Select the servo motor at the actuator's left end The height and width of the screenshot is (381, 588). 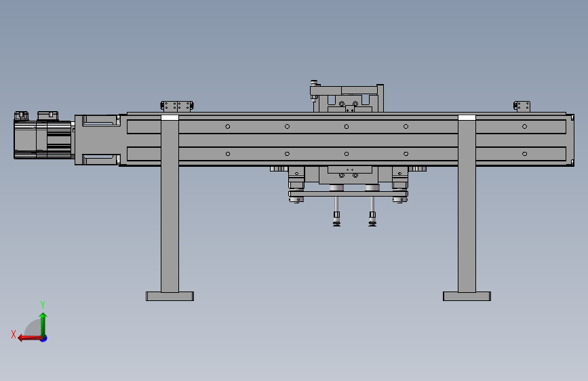click(43, 135)
